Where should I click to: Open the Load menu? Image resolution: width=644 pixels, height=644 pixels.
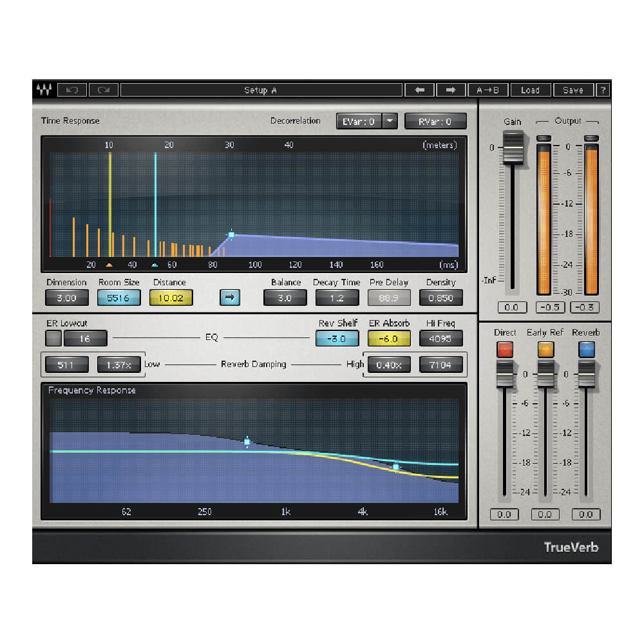point(530,90)
